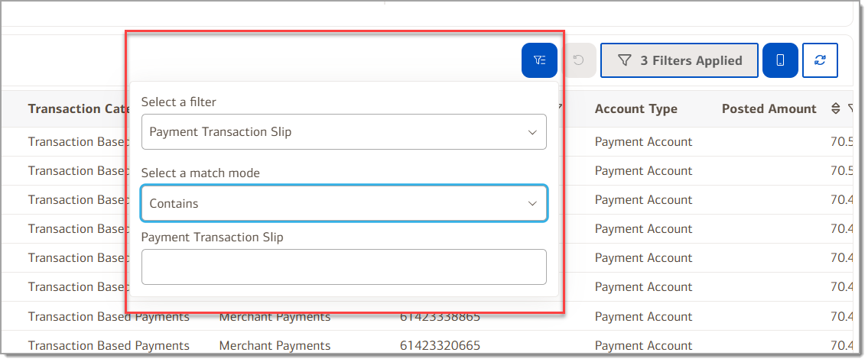Click the Account Type column header
Viewport: 868px width, 362px height.
pyautogui.click(x=636, y=109)
